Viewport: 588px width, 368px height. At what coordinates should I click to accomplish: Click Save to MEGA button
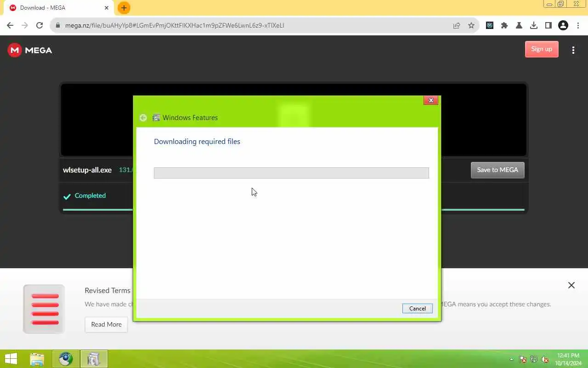point(498,170)
